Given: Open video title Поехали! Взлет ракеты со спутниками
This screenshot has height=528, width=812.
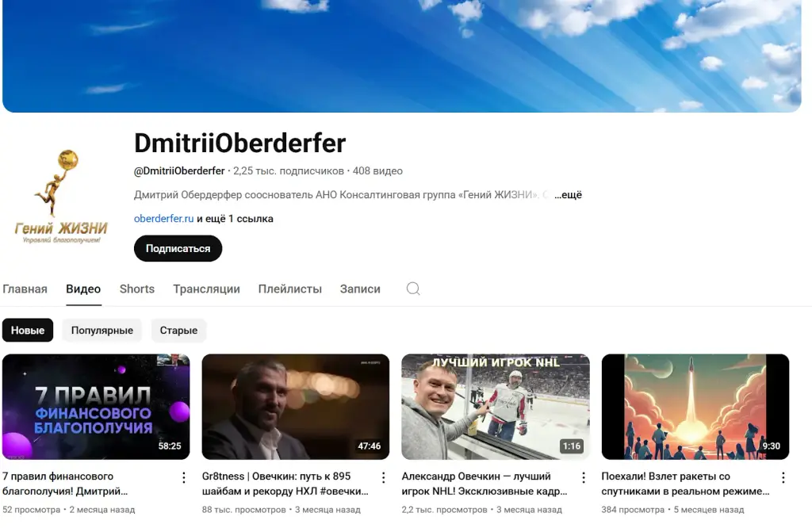Looking at the screenshot, I should click(x=685, y=484).
